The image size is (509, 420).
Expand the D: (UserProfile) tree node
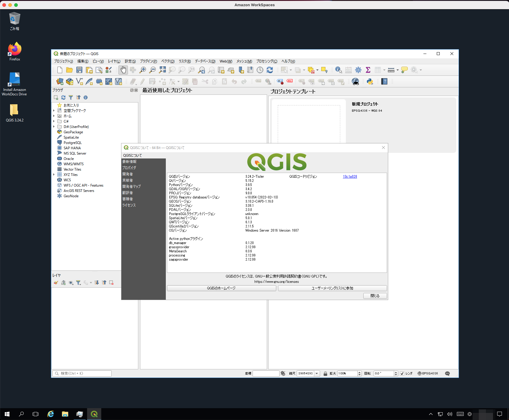click(54, 126)
